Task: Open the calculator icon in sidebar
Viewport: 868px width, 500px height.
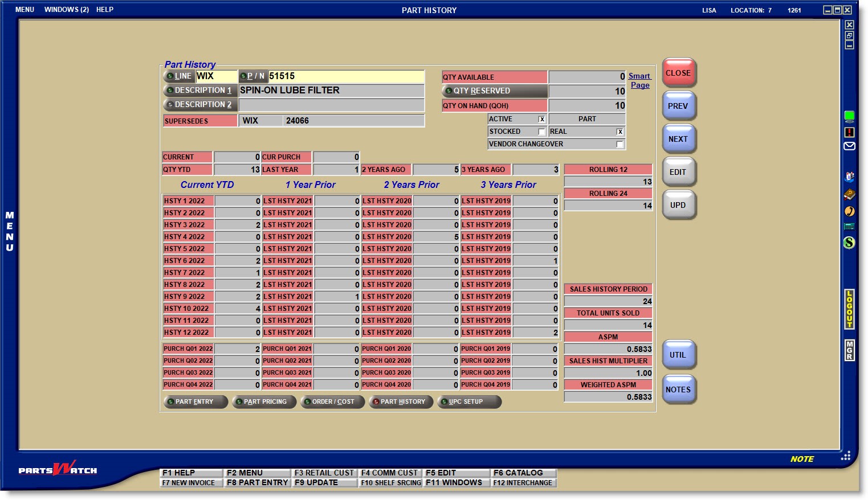Action: pyautogui.click(x=849, y=227)
